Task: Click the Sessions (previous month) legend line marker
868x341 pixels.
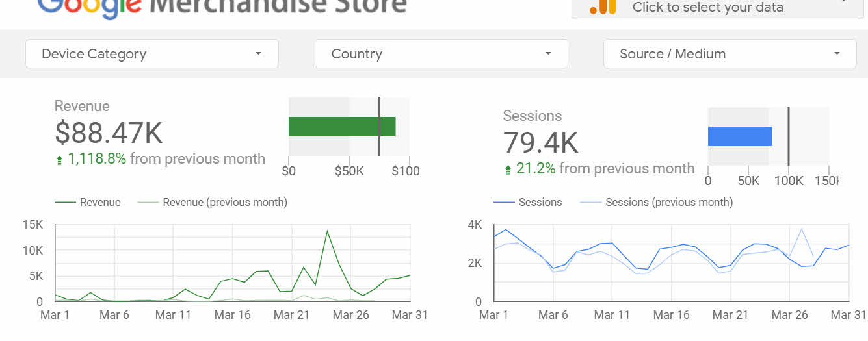Action: click(x=590, y=203)
